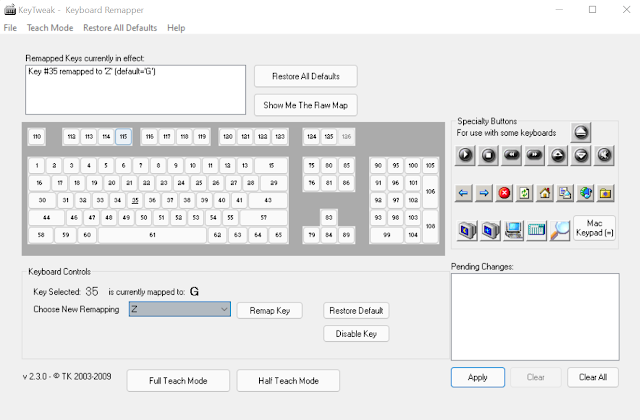Viewport: 640px width, 420px height.
Task: Select the 'Key #35 remapped to Z' entry
Action: click(92, 71)
